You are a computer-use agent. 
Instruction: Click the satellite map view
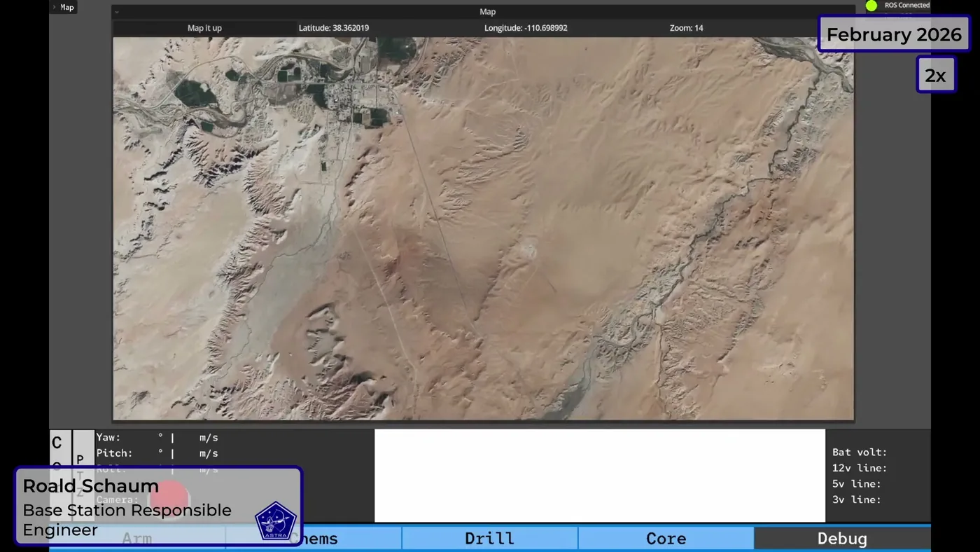(484, 228)
